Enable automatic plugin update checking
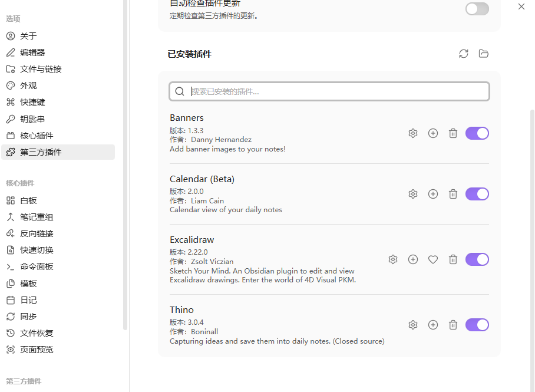535x392 pixels. (477, 9)
